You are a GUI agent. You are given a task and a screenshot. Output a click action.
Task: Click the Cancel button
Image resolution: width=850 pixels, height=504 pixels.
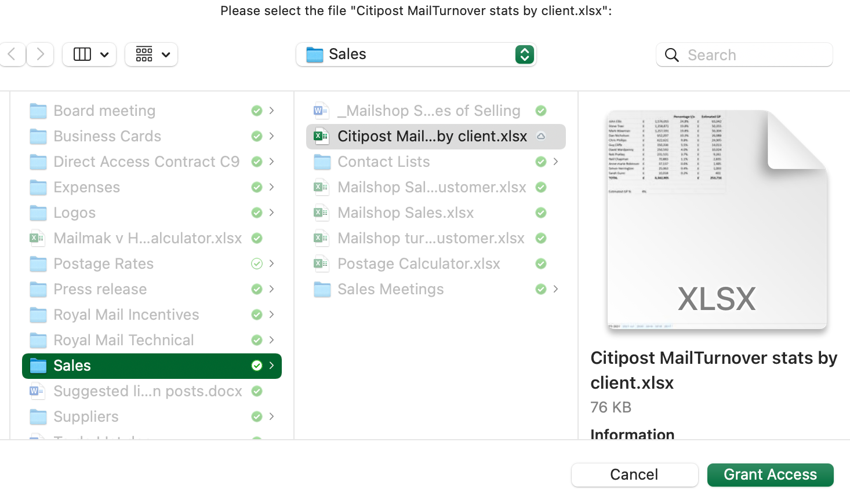pos(634,474)
